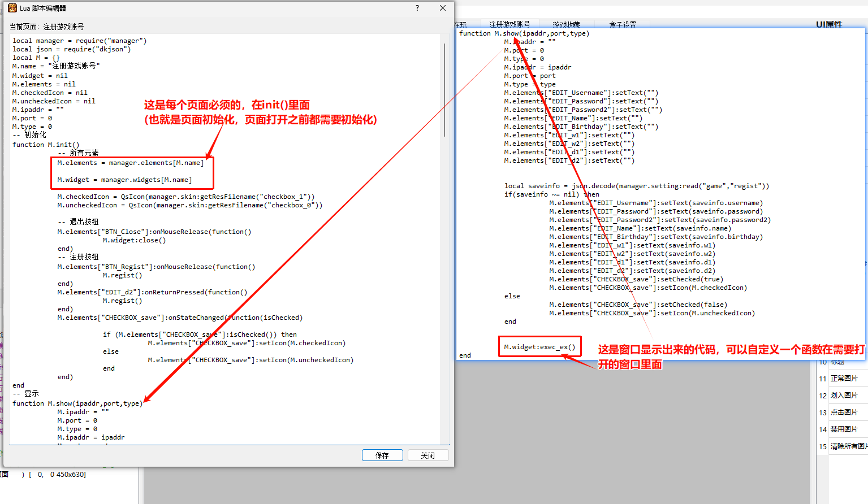Switch to the 注册游戏账号 tab

pos(509,24)
